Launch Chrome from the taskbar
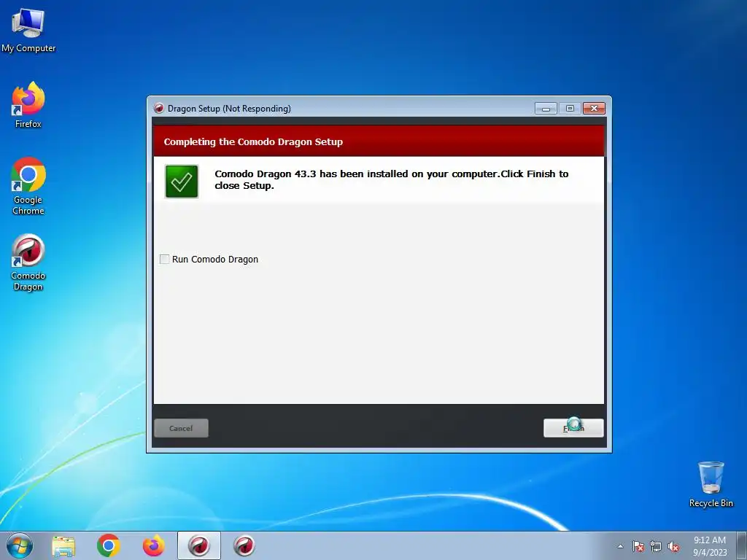This screenshot has height=560, width=747. click(109, 545)
